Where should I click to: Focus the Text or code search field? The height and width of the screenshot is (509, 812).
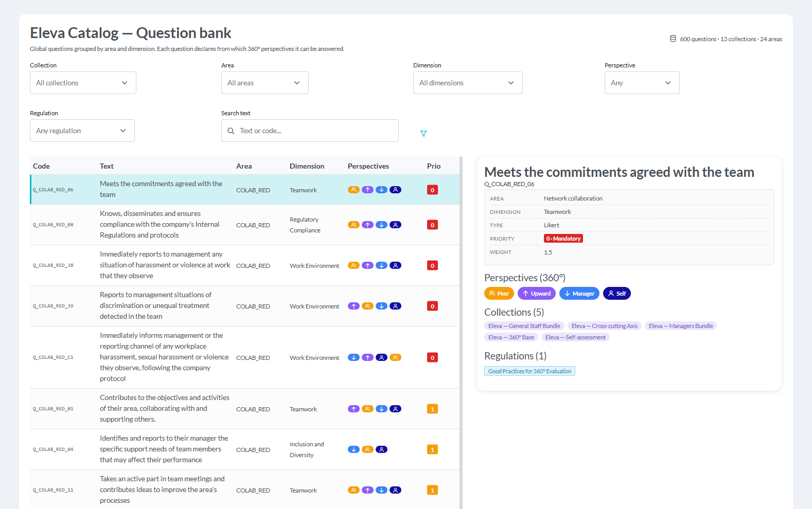[310, 131]
